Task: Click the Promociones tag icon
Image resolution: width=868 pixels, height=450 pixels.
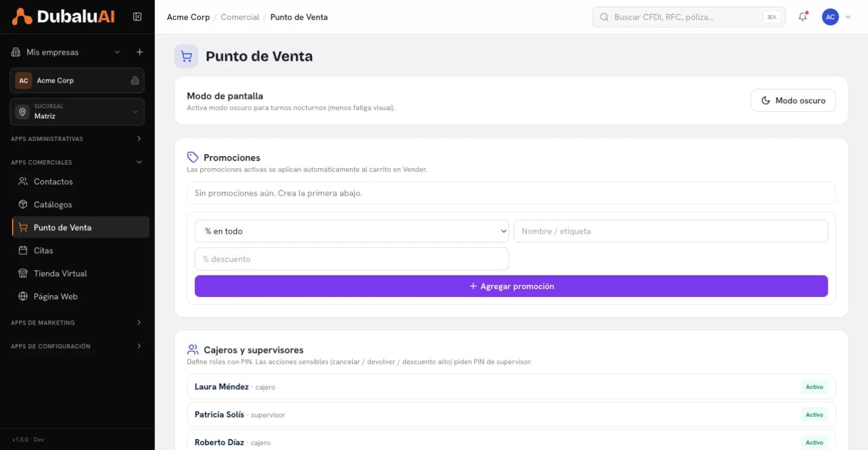Action: coord(193,157)
